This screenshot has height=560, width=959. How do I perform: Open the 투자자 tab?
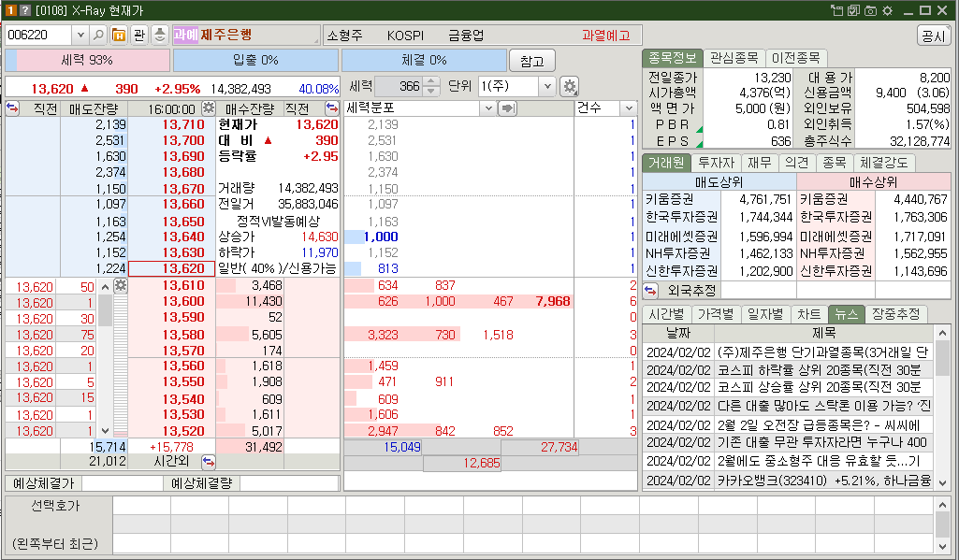(x=716, y=163)
